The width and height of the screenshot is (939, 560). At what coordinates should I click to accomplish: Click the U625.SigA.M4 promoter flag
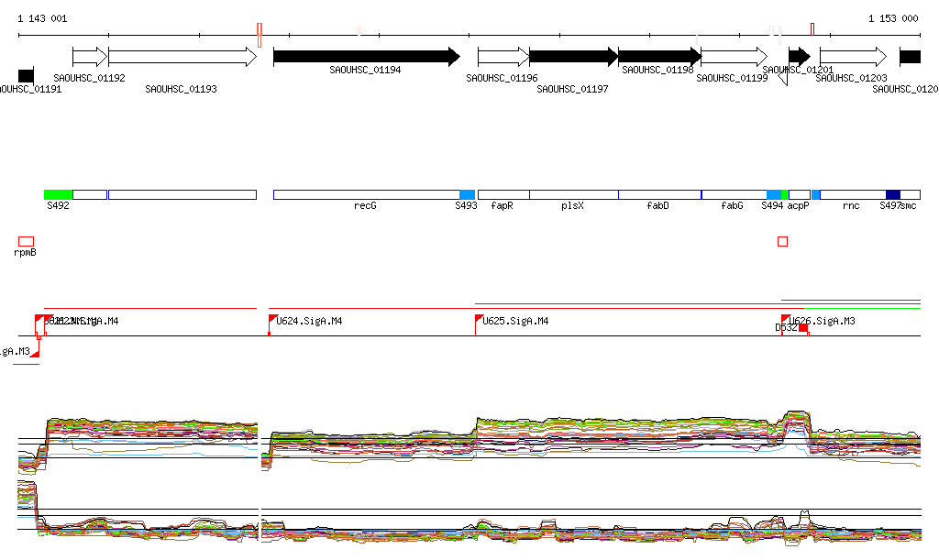(479, 320)
